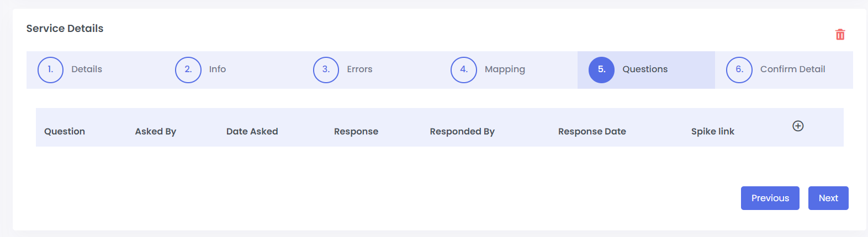Click the Question column header
Screen dimensions: 868x237
65,131
